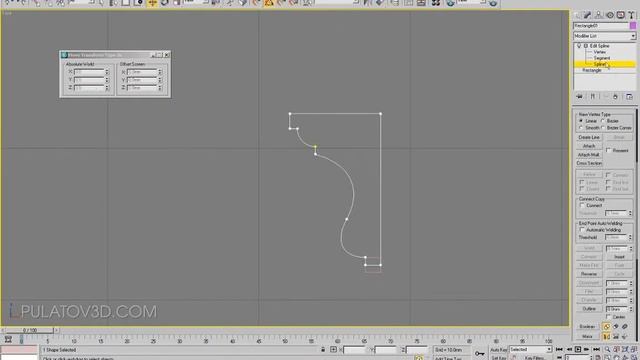Select Vertex sub-object level
Image resolution: width=640 pixels, height=360 pixels.
[600, 52]
